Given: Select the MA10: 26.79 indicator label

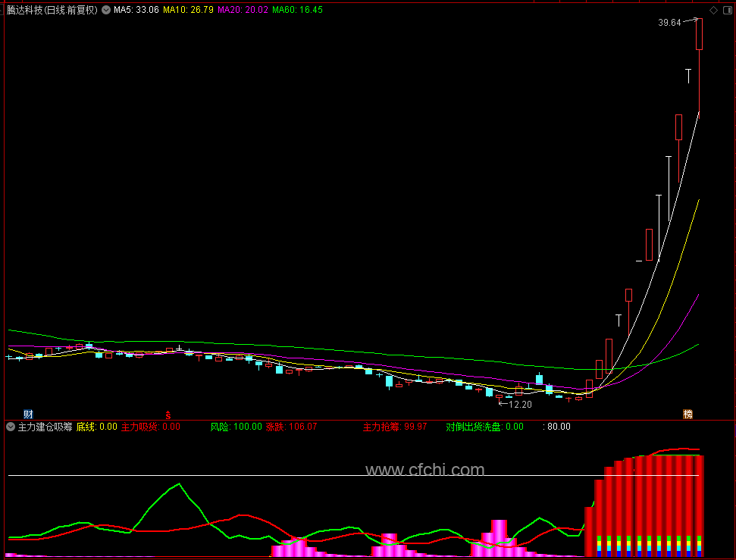Looking at the screenshot, I should click(188, 10).
